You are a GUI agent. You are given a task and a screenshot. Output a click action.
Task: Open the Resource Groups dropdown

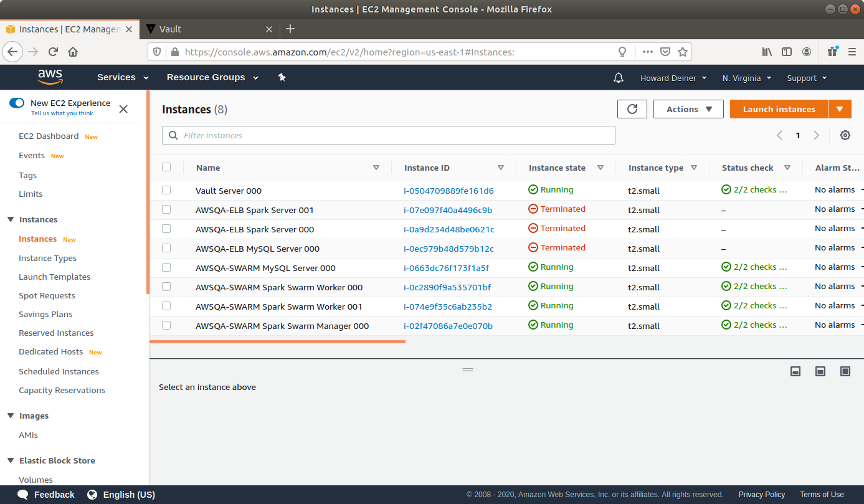pos(214,77)
